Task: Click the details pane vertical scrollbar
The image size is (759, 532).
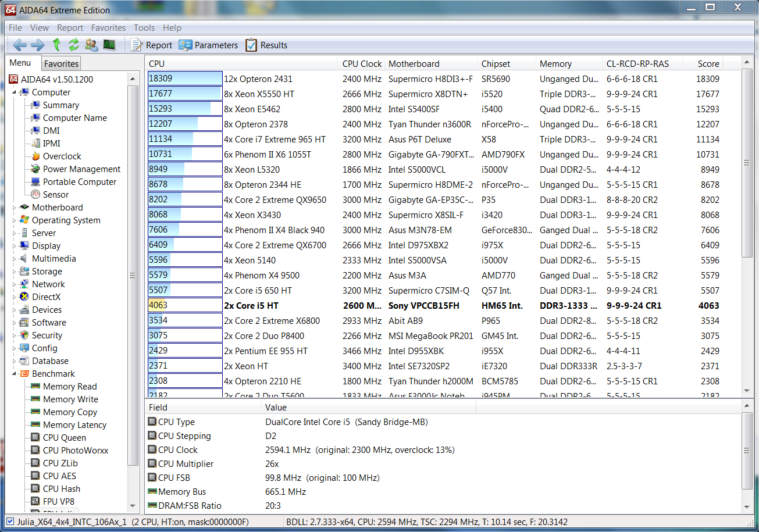Action: [748, 456]
